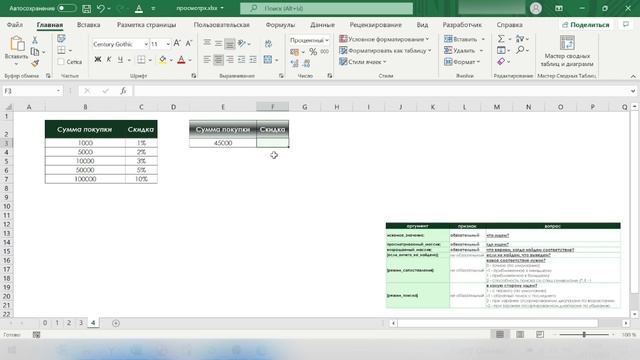Click the borders grid icon
Viewport: 640px width, 360px height.
click(x=141, y=60)
